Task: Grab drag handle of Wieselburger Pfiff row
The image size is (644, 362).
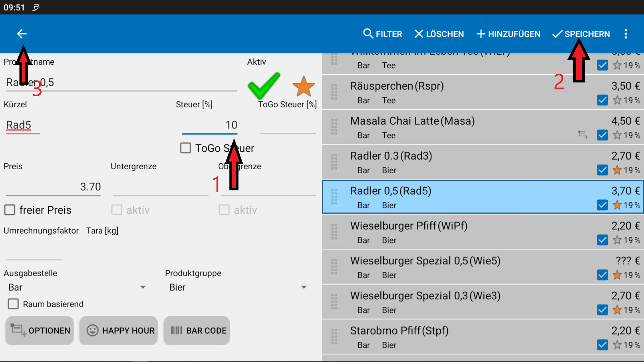Action: (334, 232)
